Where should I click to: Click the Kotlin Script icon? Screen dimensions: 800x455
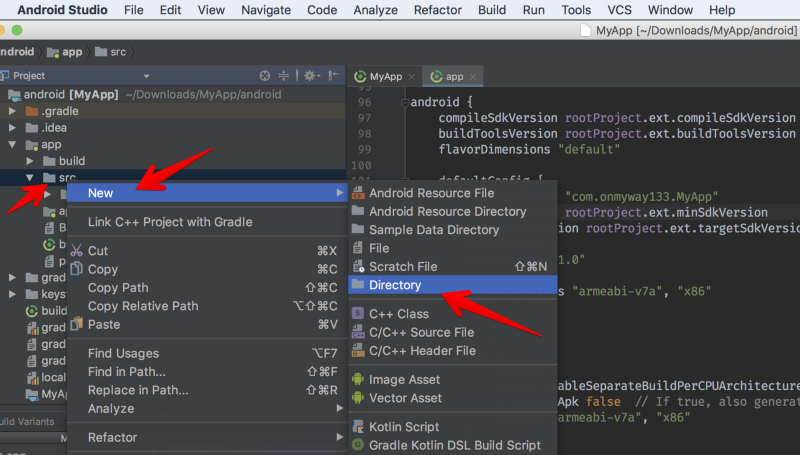click(x=358, y=427)
